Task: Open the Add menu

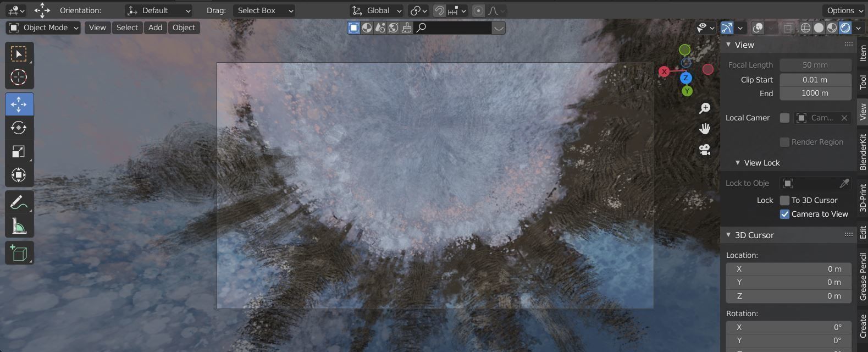Action: (x=155, y=28)
